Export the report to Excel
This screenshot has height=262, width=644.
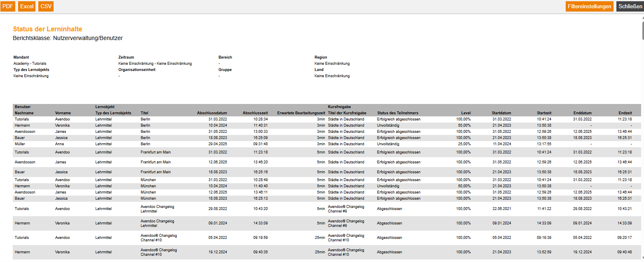point(27,6)
